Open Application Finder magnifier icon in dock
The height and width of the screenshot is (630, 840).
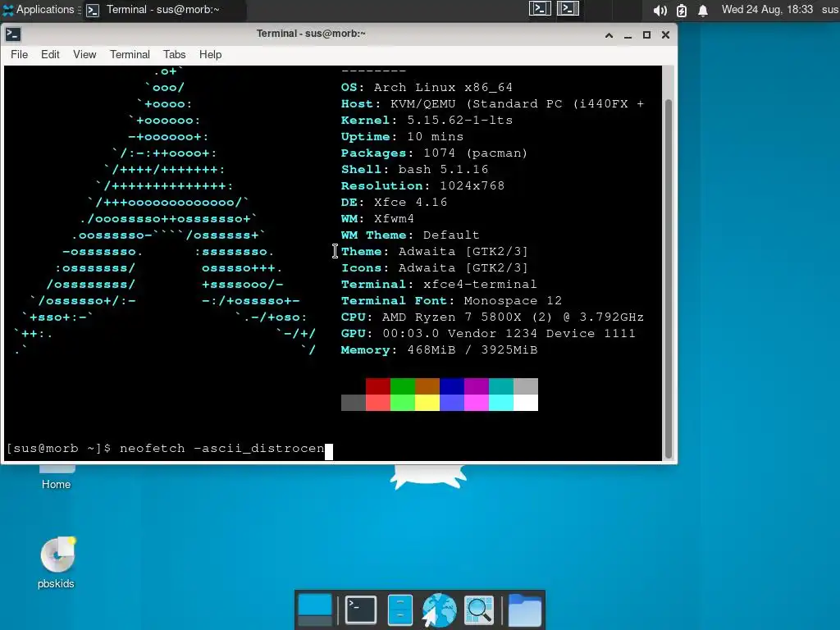[478, 609]
